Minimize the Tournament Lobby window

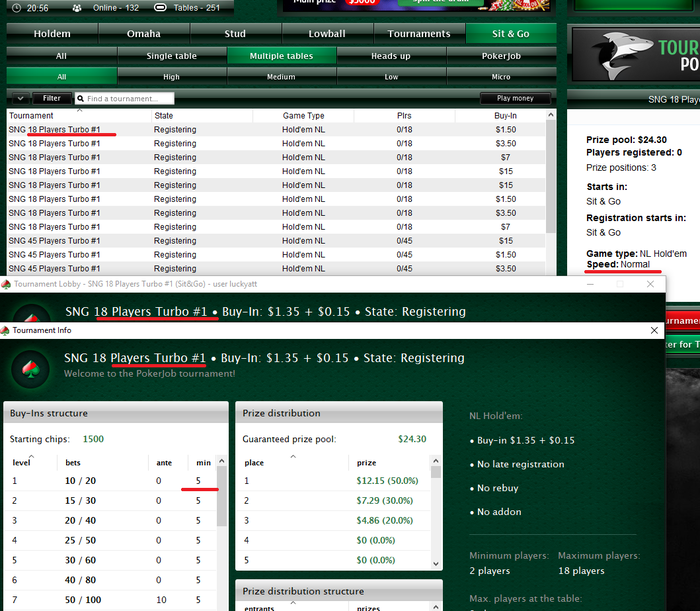tap(590, 284)
